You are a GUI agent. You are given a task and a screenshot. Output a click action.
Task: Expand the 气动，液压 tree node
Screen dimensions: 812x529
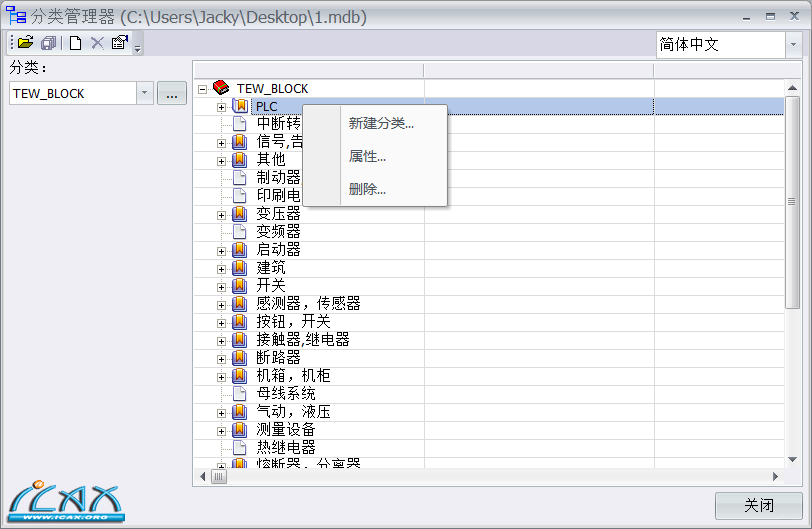[x=221, y=413]
